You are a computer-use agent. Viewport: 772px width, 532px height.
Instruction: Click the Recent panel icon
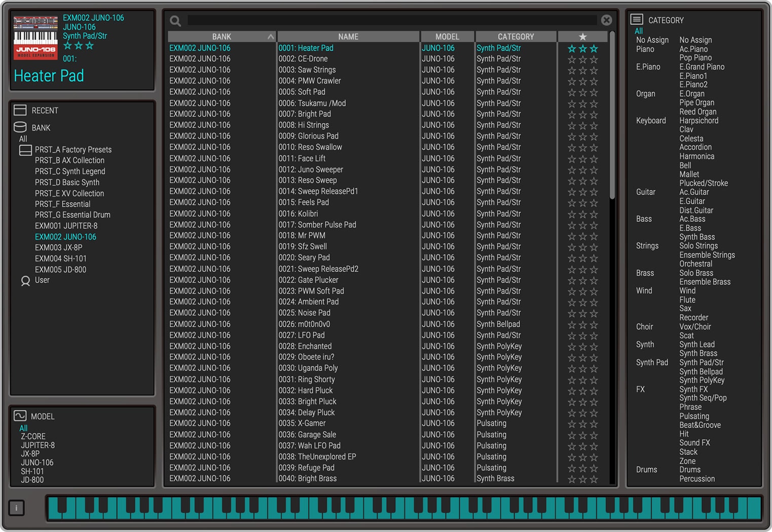20,110
